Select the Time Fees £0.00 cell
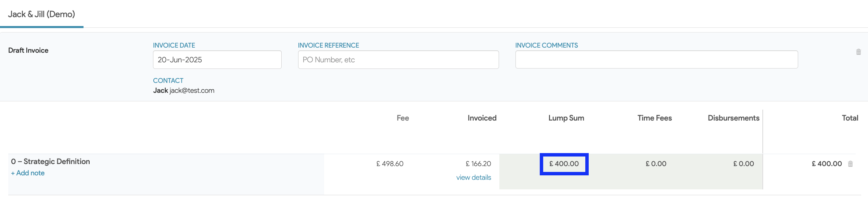The height and width of the screenshot is (200, 868). pos(656,164)
